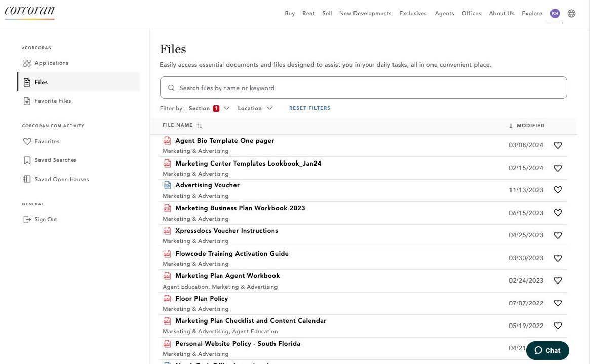Click the Applications grid icon in sidebar

pos(27,63)
